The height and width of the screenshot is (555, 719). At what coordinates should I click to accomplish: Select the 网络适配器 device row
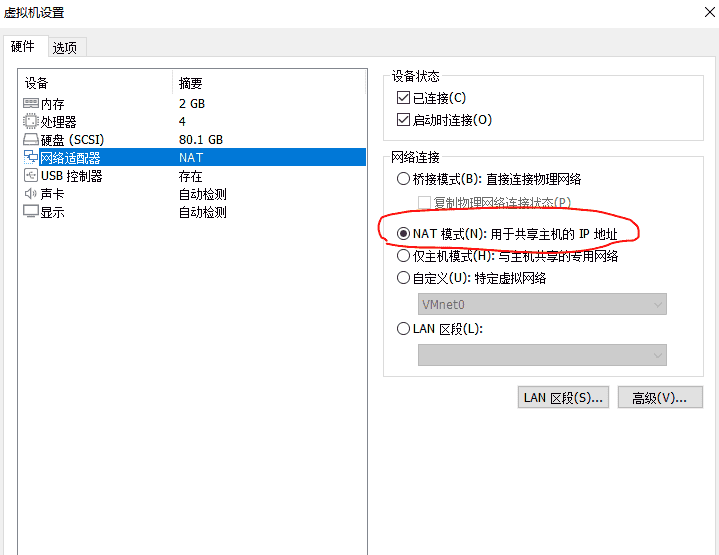(194, 157)
